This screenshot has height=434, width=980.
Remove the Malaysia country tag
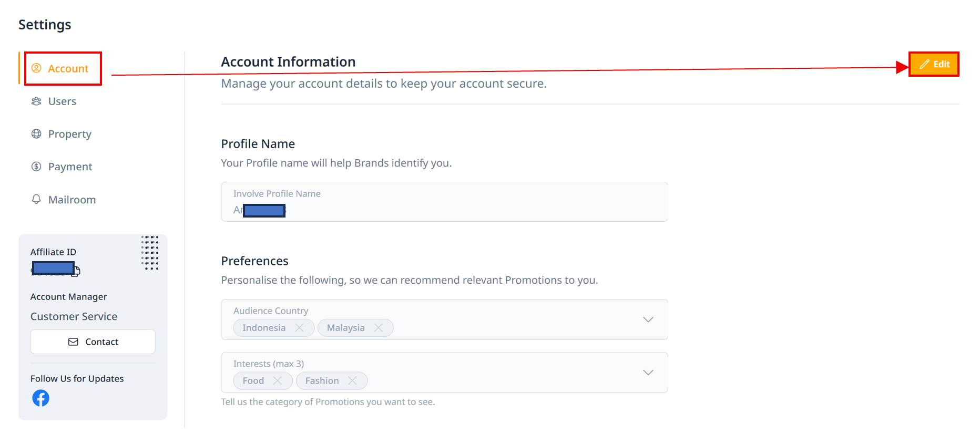pos(379,328)
